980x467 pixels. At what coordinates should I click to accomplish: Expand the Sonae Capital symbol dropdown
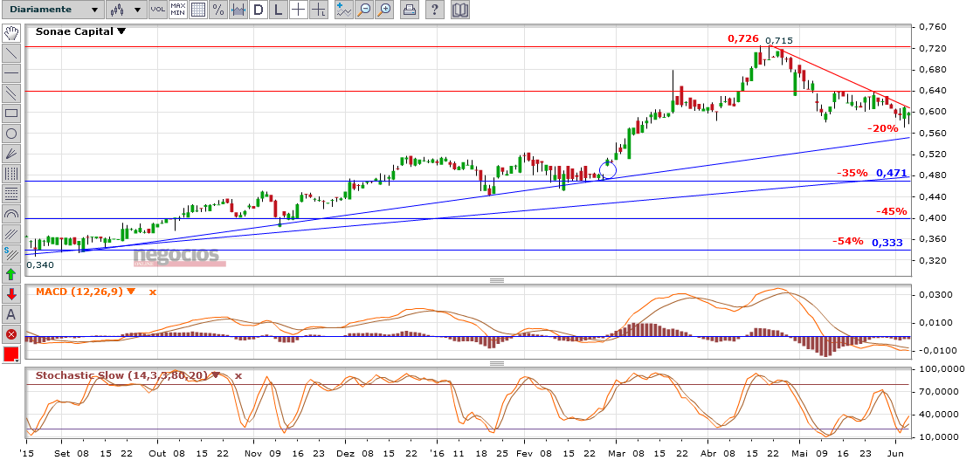click(x=121, y=31)
